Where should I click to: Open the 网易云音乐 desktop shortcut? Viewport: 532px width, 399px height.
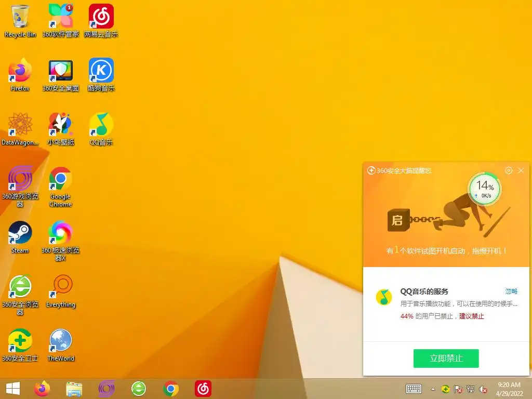(x=101, y=21)
